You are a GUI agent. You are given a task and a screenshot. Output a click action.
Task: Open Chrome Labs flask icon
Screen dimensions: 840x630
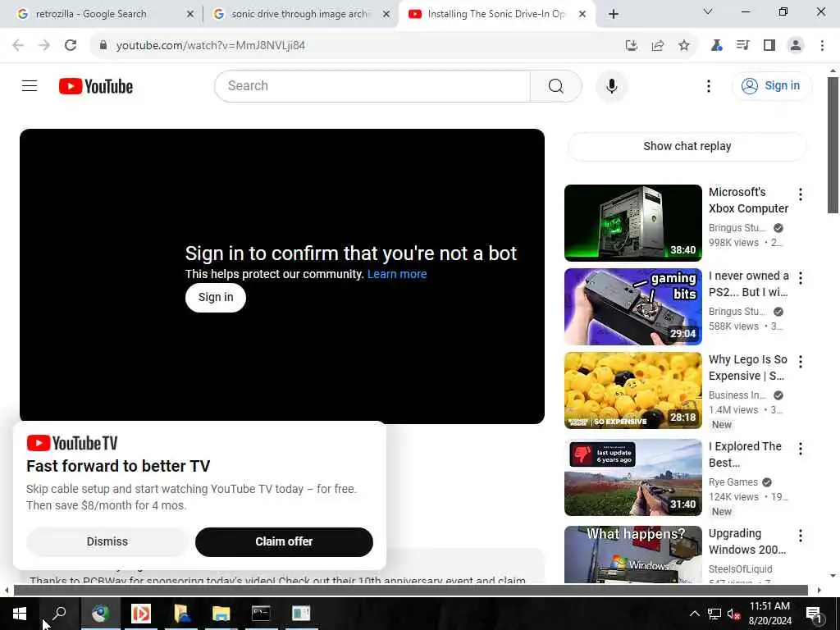pos(716,45)
